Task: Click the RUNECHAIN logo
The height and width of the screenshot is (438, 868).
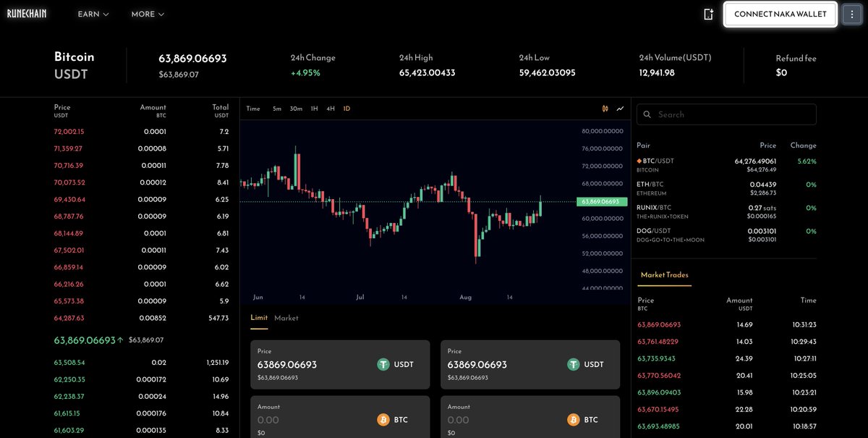Action: (x=27, y=14)
